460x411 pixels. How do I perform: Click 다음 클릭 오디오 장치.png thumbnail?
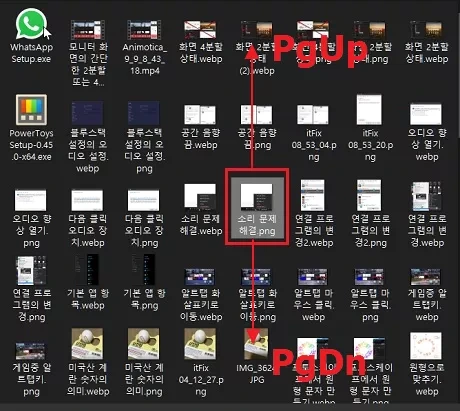pos(144,200)
